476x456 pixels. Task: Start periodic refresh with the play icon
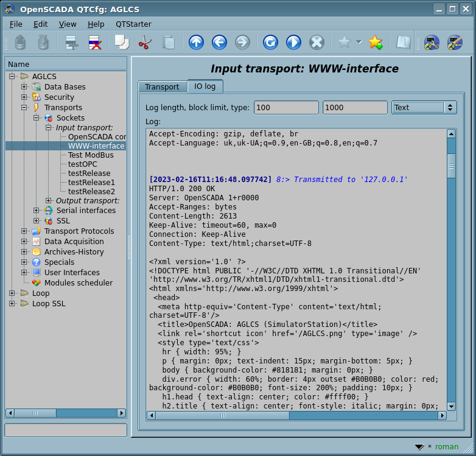(x=293, y=43)
